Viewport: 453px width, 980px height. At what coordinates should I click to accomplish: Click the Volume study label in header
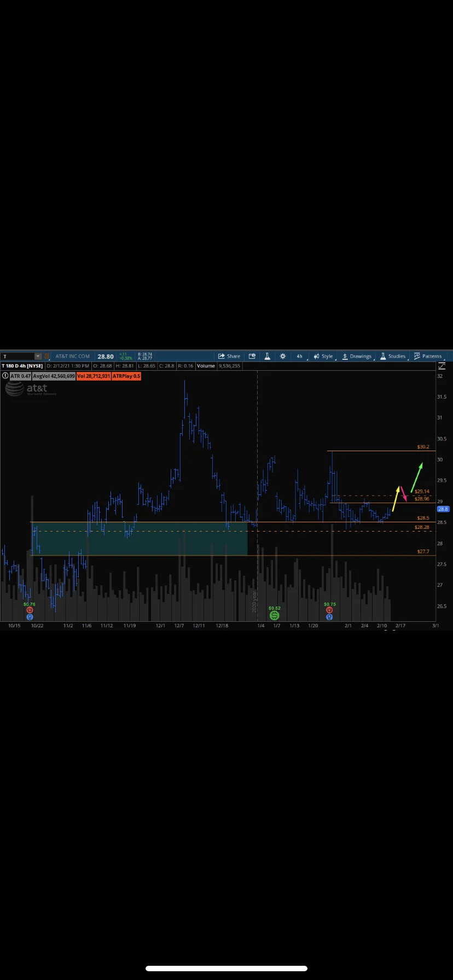(x=206, y=366)
